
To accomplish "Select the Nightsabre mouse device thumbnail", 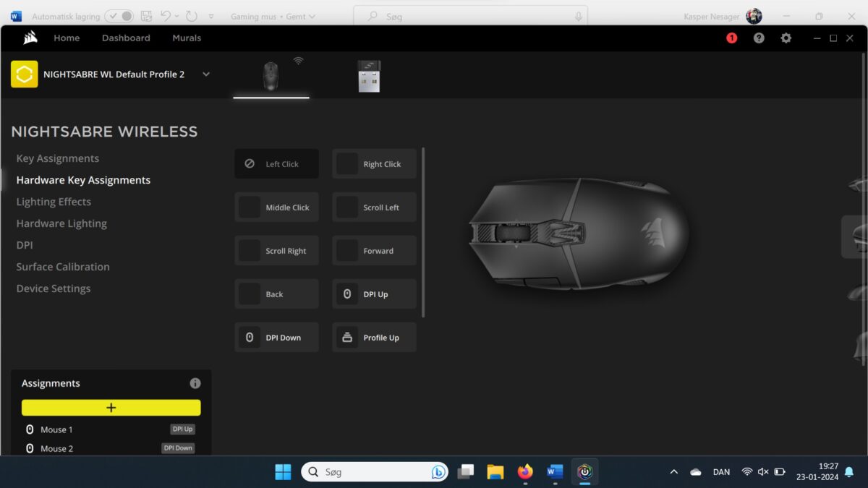I will (x=271, y=76).
